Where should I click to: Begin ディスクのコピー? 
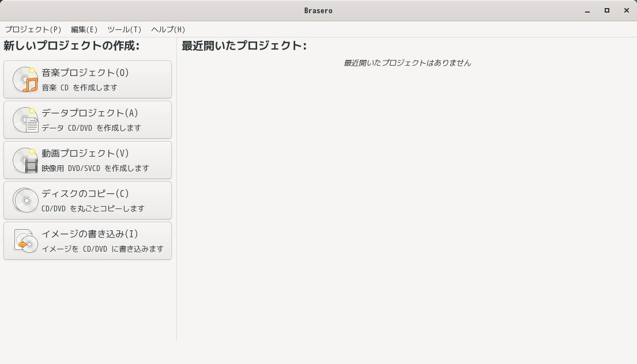88,200
